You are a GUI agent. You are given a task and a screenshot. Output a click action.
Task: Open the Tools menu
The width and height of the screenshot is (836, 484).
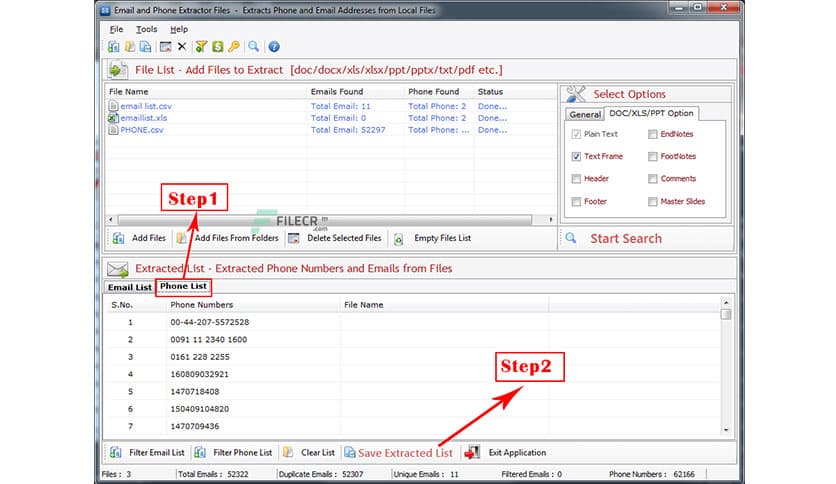point(146,29)
